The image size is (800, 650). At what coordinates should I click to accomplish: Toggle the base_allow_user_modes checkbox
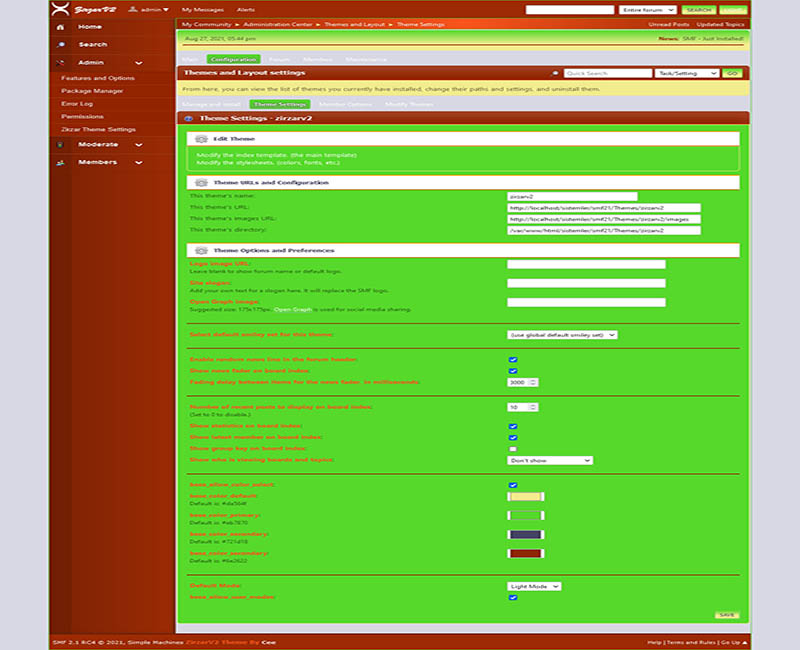(513, 597)
